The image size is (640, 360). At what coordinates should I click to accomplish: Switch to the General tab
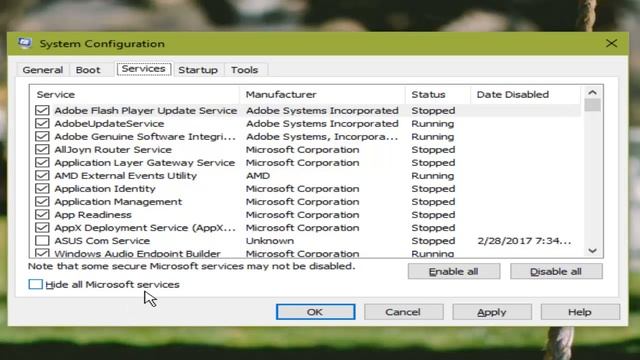tap(42, 70)
